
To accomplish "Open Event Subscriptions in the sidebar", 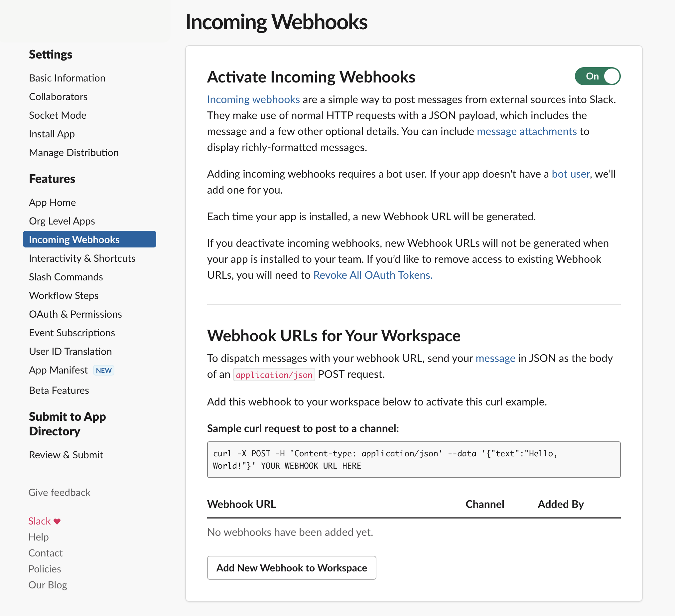I will pos(71,333).
